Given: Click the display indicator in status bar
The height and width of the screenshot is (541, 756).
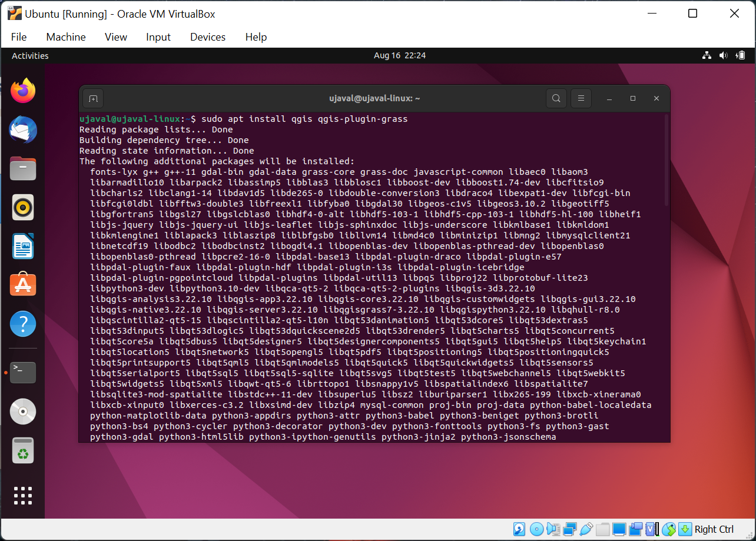Looking at the screenshot, I should (x=619, y=529).
